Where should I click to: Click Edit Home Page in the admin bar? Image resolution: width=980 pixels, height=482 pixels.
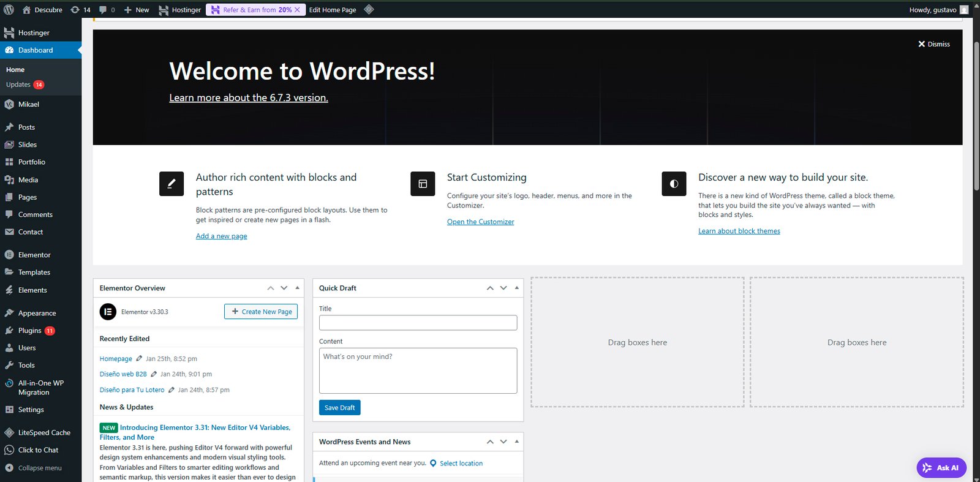point(333,10)
